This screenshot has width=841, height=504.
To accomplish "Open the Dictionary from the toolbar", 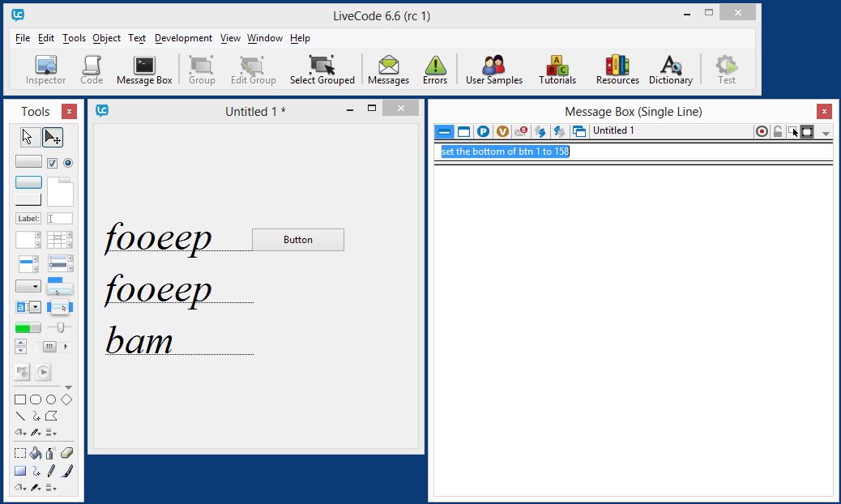I will click(670, 70).
